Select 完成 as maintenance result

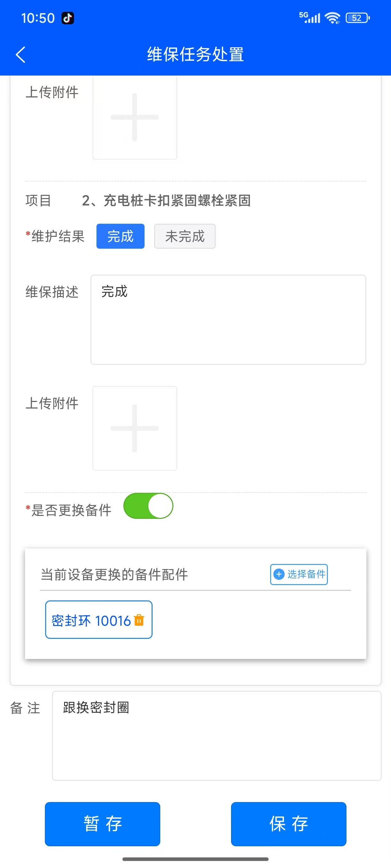click(121, 236)
